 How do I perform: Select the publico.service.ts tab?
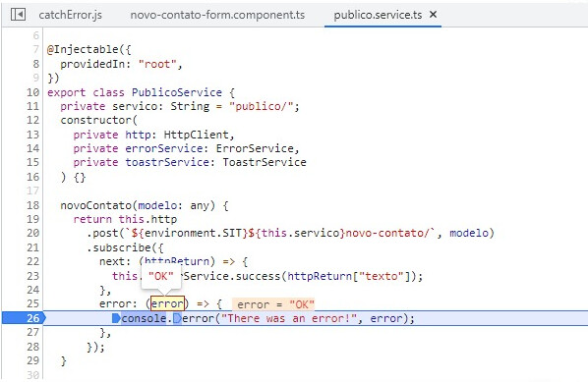click(378, 15)
